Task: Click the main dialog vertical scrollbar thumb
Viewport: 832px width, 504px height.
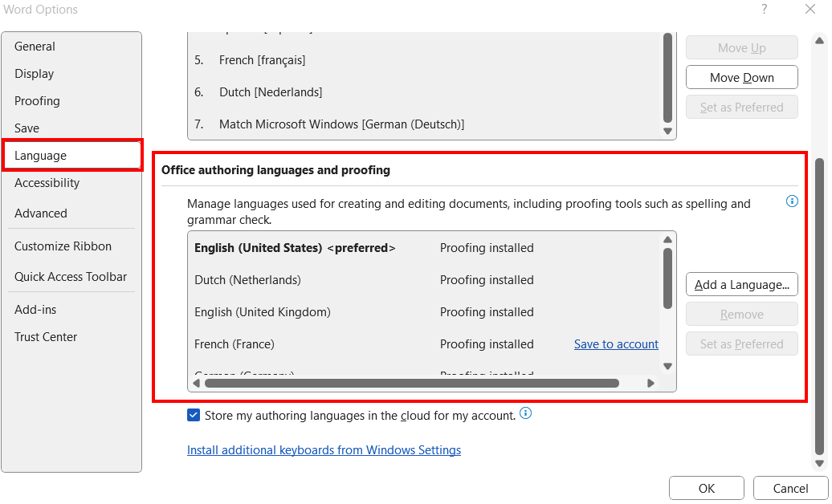Action: 820,306
